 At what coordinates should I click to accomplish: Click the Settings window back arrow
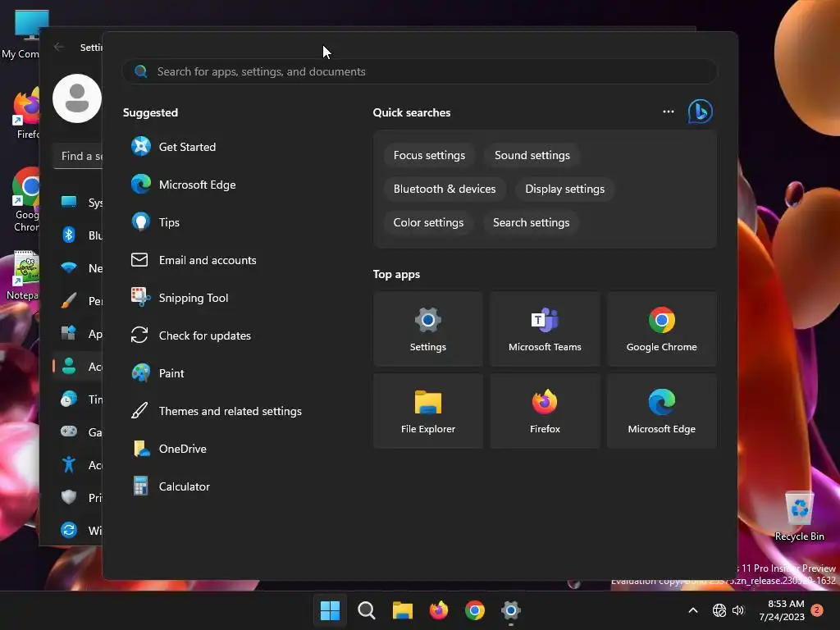pyautogui.click(x=59, y=47)
